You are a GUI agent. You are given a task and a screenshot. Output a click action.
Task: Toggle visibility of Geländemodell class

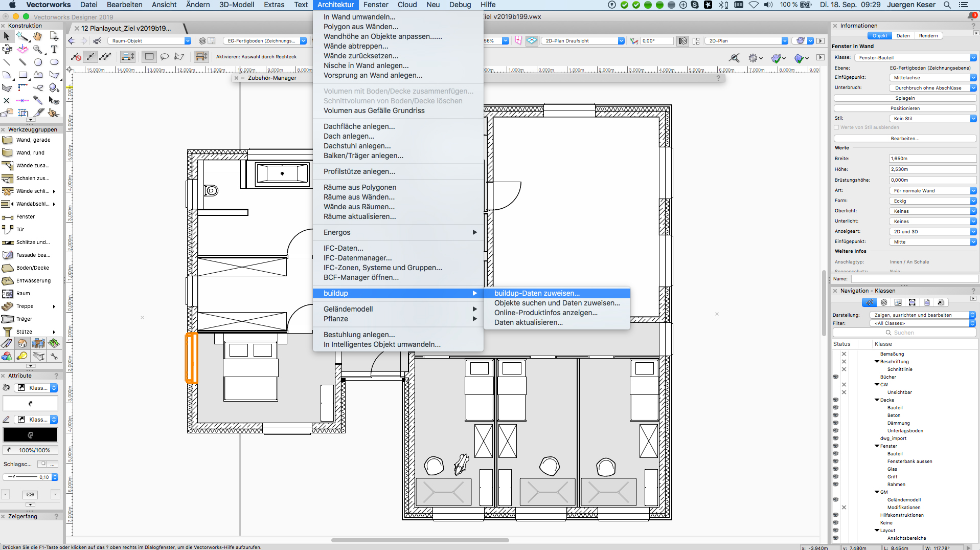[x=836, y=500]
